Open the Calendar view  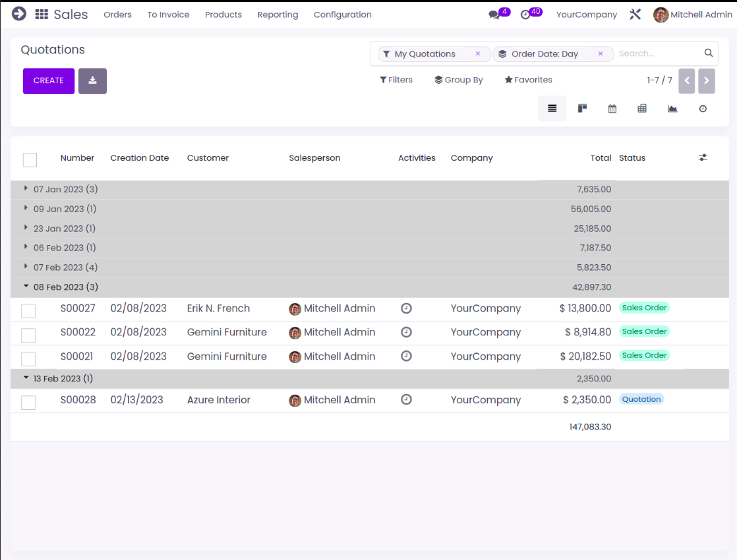tap(612, 109)
